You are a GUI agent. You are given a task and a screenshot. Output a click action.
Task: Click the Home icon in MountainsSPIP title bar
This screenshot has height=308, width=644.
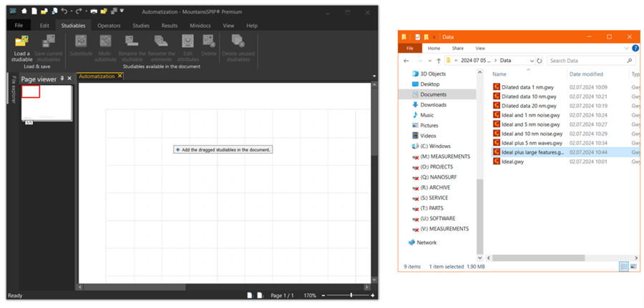[x=24, y=11]
